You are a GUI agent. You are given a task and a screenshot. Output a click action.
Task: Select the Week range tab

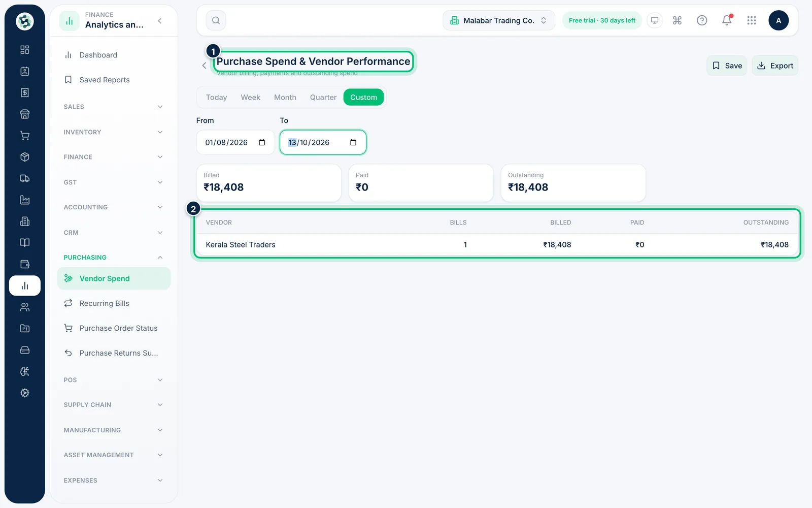pyautogui.click(x=250, y=97)
